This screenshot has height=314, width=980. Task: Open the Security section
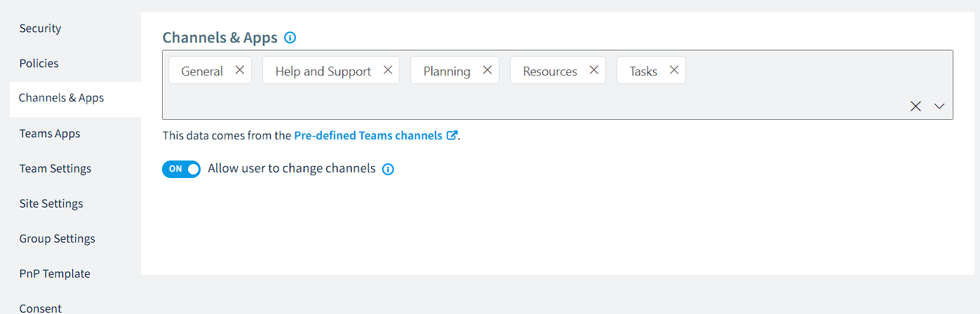pyautogui.click(x=40, y=28)
